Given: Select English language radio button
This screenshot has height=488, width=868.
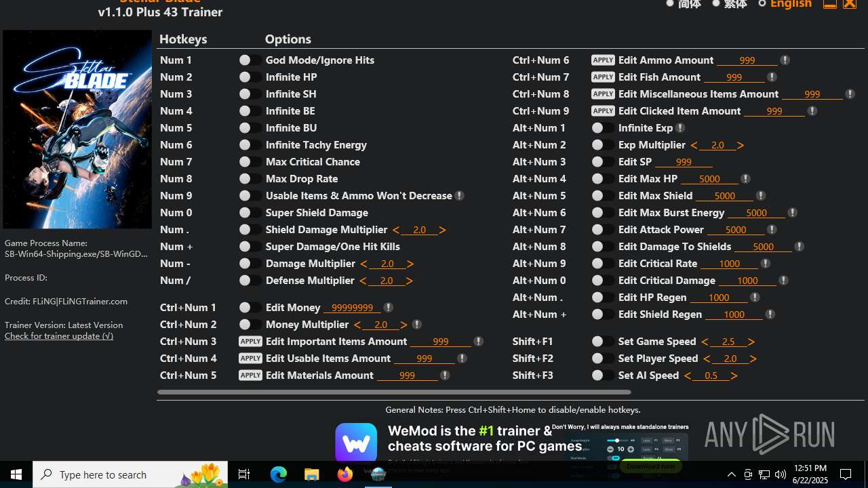Looking at the screenshot, I should (762, 3).
